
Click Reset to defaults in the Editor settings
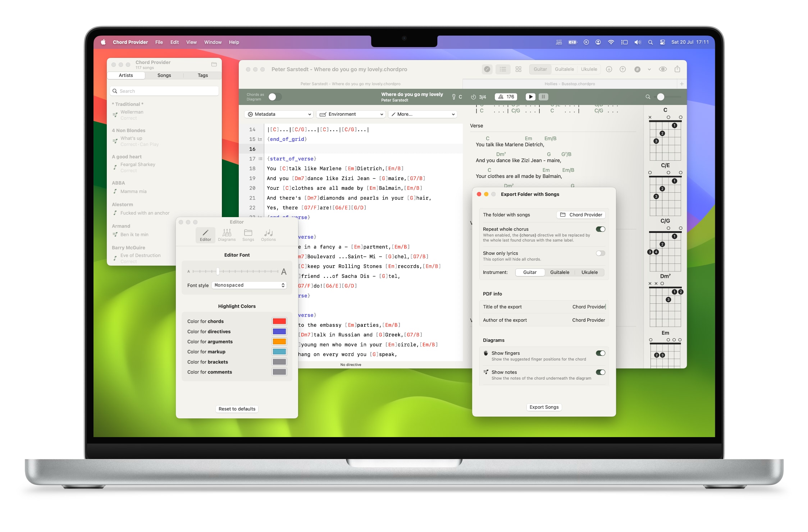pos(237,409)
